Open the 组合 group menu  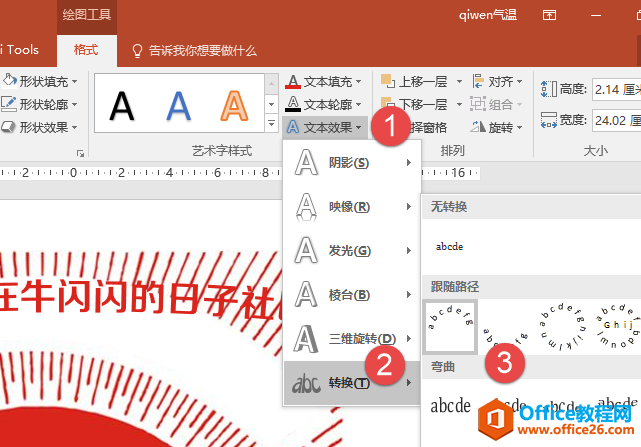point(496,104)
